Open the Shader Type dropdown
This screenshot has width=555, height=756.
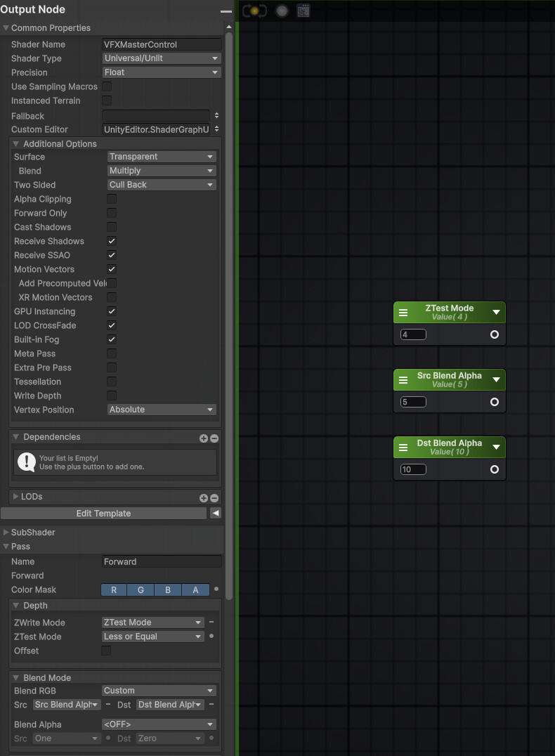coord(162,58)
